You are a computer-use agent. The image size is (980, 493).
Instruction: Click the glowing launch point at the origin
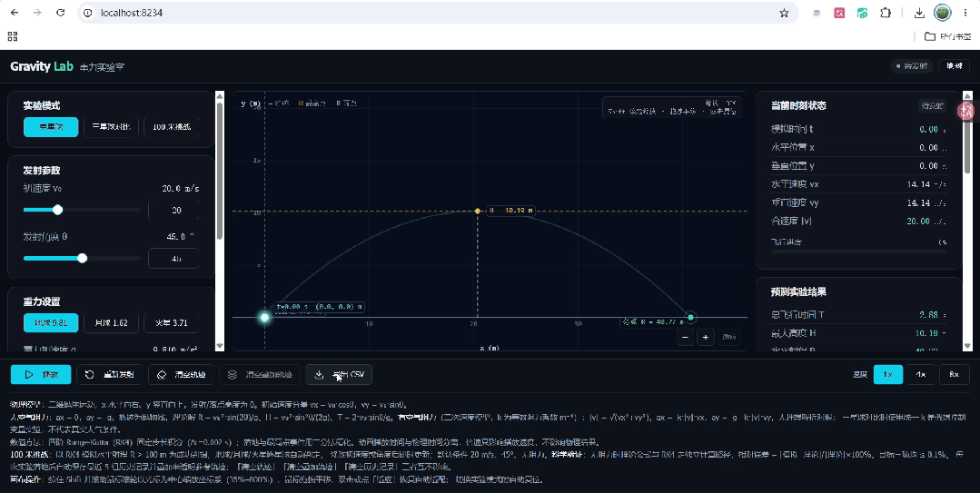point(264,318)
